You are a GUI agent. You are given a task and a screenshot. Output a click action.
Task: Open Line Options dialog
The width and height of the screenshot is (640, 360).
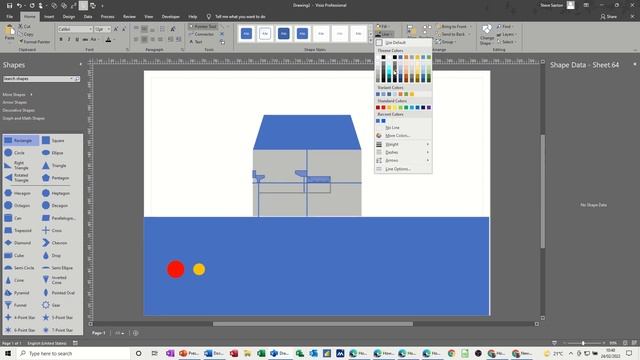(403, 169)
